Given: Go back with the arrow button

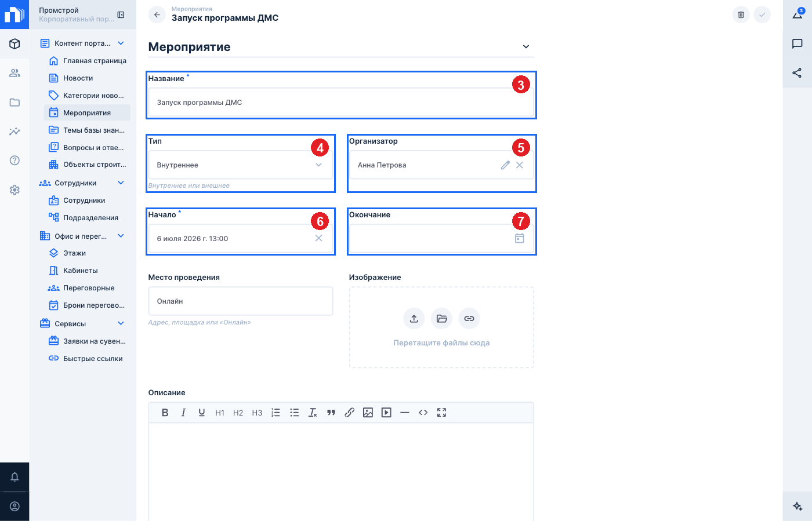Looking at the screenshot, I should [x=157, y=14].
